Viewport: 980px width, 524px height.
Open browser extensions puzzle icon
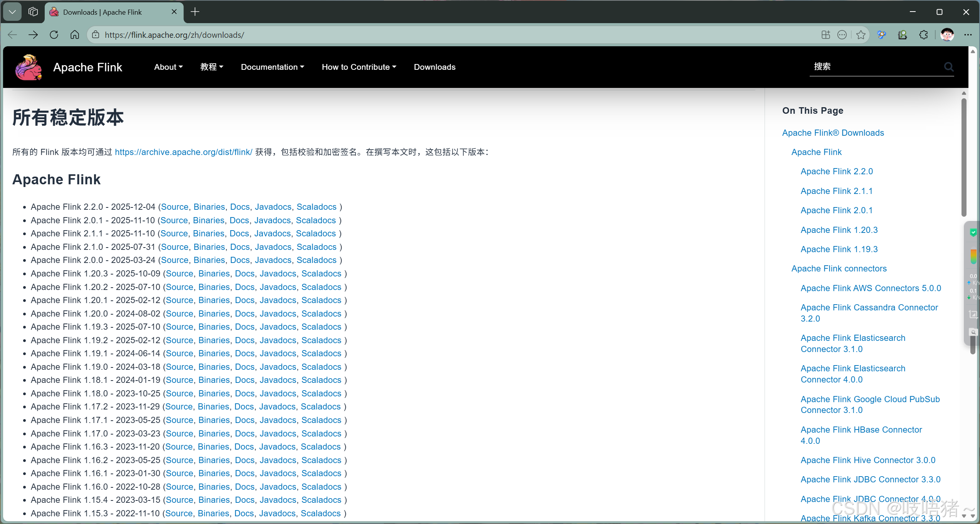(x=923, y=35)
